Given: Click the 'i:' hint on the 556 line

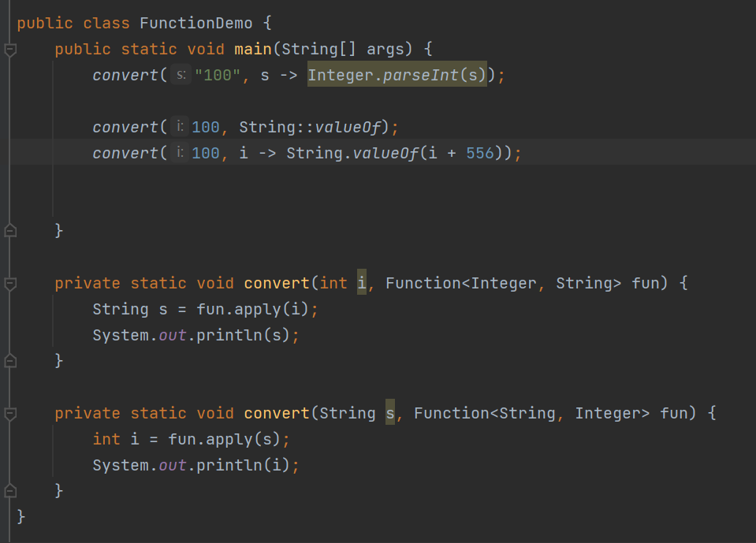Looking at the screenshot, I should [x=180, y=153].
